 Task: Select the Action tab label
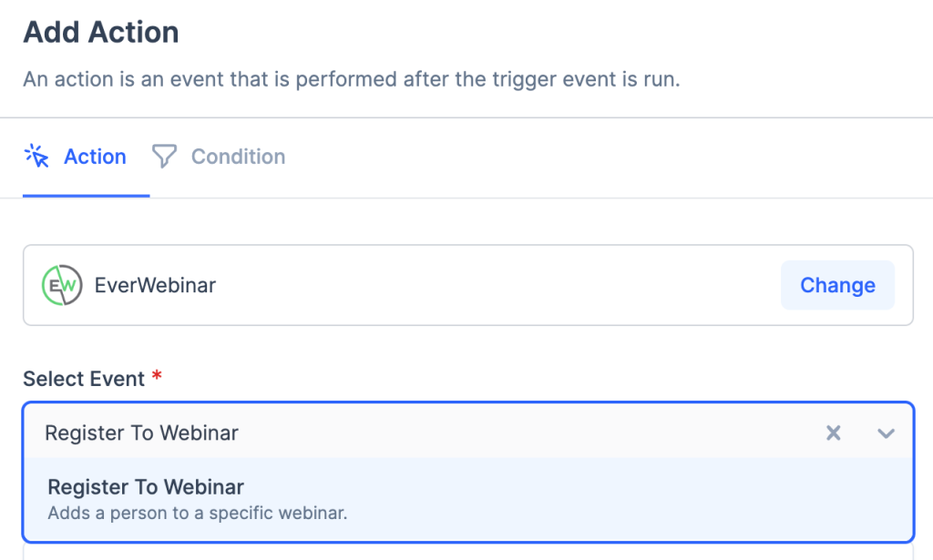tap(95, 157)
